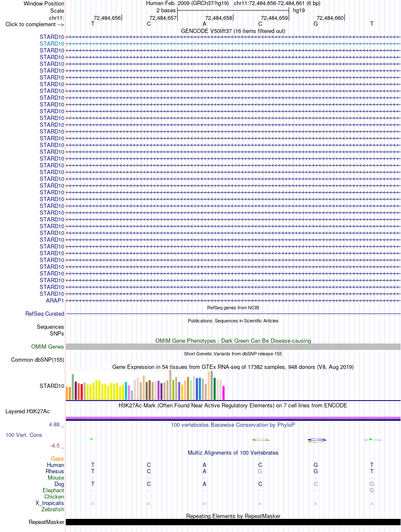Open the Repeating Elements by RepeatMasker title

(x=233, y=516)
